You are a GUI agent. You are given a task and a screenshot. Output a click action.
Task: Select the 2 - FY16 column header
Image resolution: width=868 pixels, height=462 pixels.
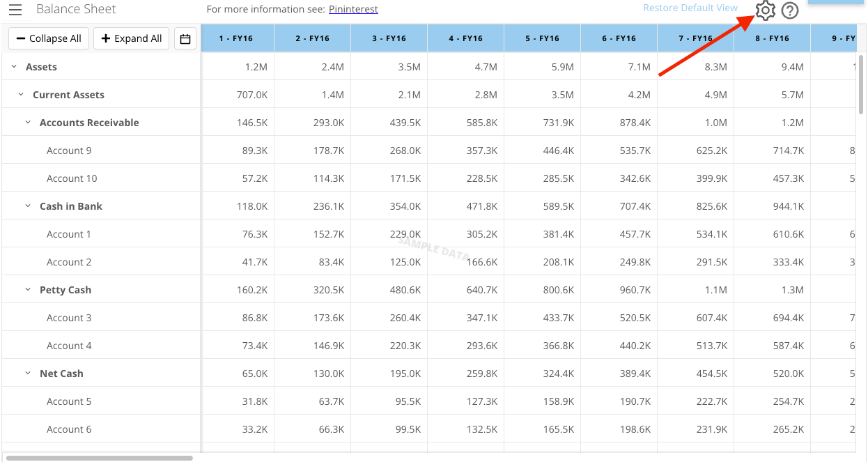[x=313, y=38]
